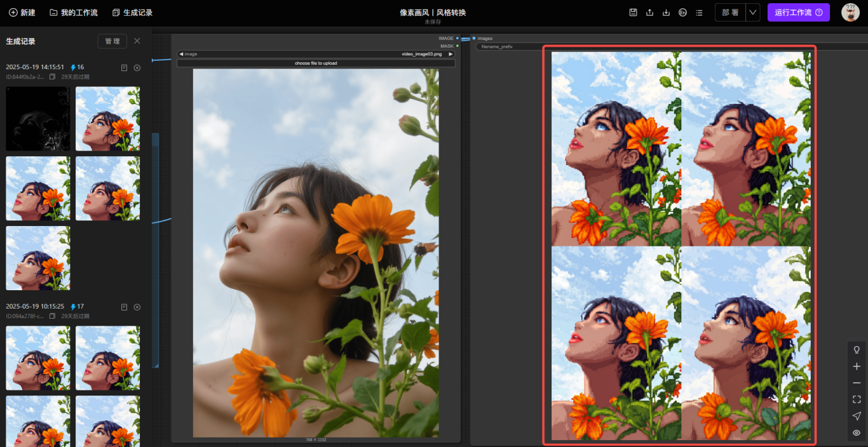This screenshot has width=868, height=447.
Task: Click the choose file to upload button
Action: [316, 63]
